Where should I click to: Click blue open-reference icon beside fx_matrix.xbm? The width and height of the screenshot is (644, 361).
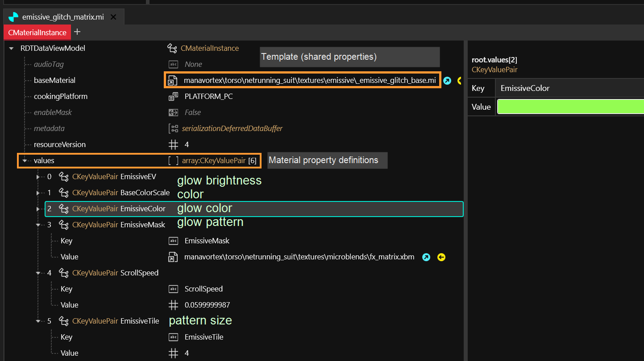[426, 257]
